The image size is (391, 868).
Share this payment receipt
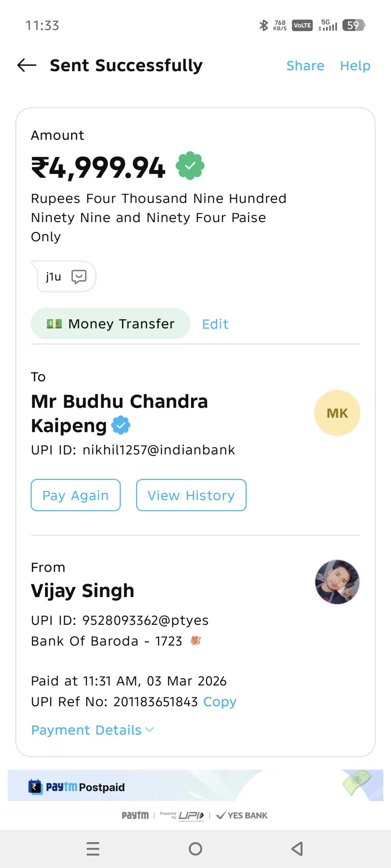tap(305, 65)
